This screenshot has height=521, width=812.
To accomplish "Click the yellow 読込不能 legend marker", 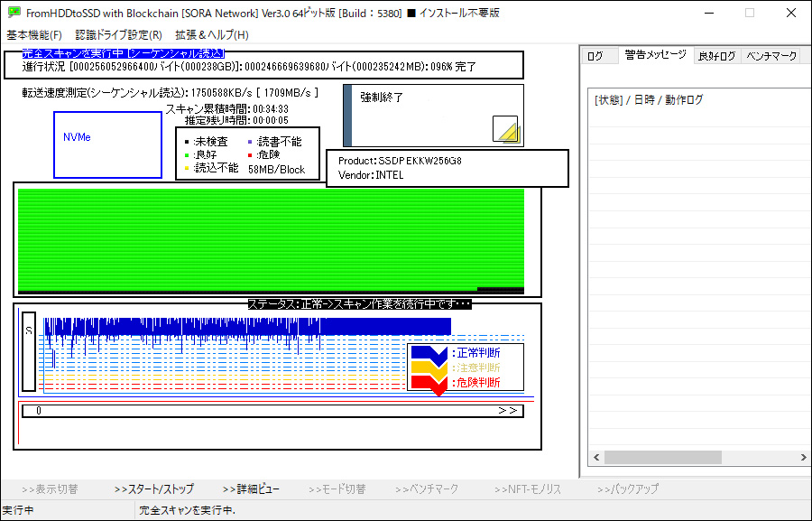I will pos(187,168).
